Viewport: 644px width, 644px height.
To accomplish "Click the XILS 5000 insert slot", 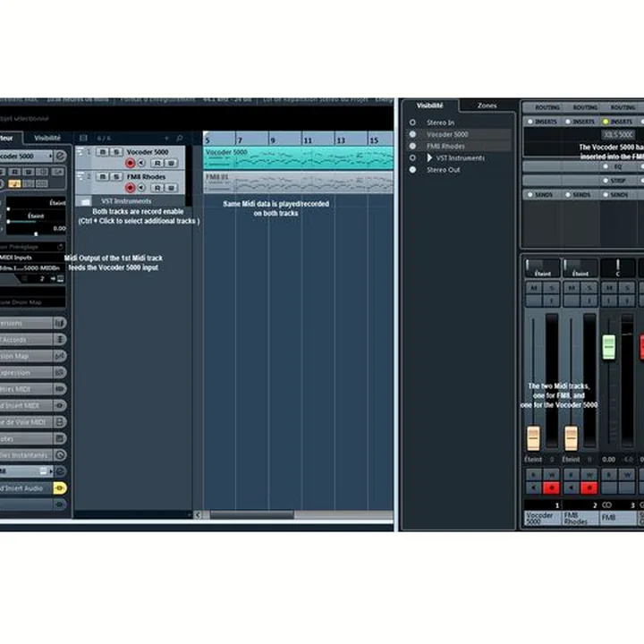I will pyautogui.click(x=618, y=134).
